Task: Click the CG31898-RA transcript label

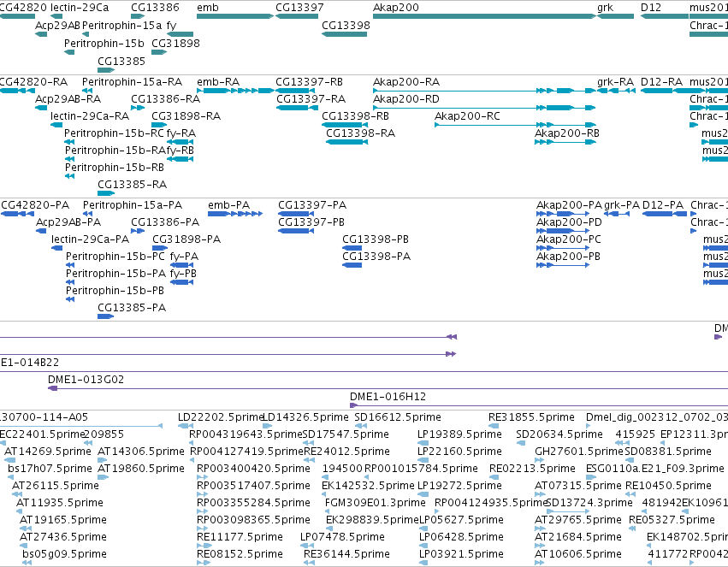Action: point(186,116)
